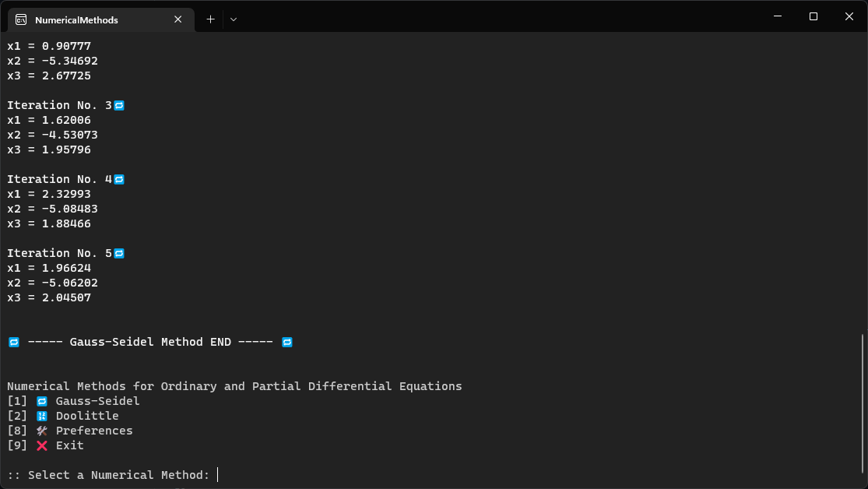Screen dimensions: 868x489
Task: Click the Gauss-Seidel Method END heading text
Action: tap(150, 341)
